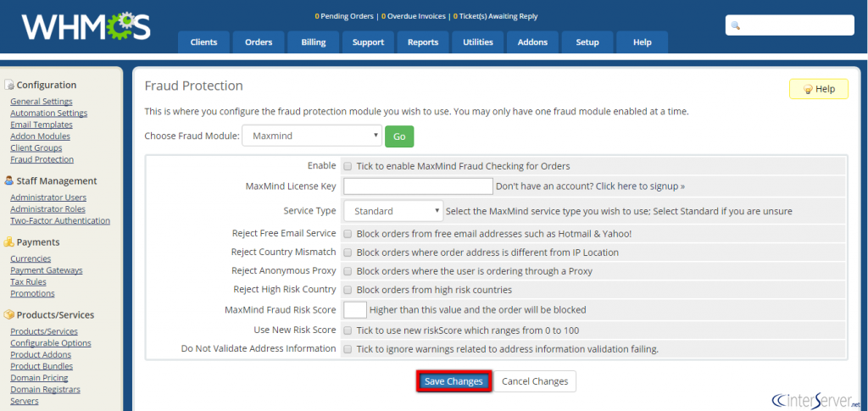This screenshot has height=411, width=868.
Task: Open Two-Factor Authentication link
Action: pos(60,220)
